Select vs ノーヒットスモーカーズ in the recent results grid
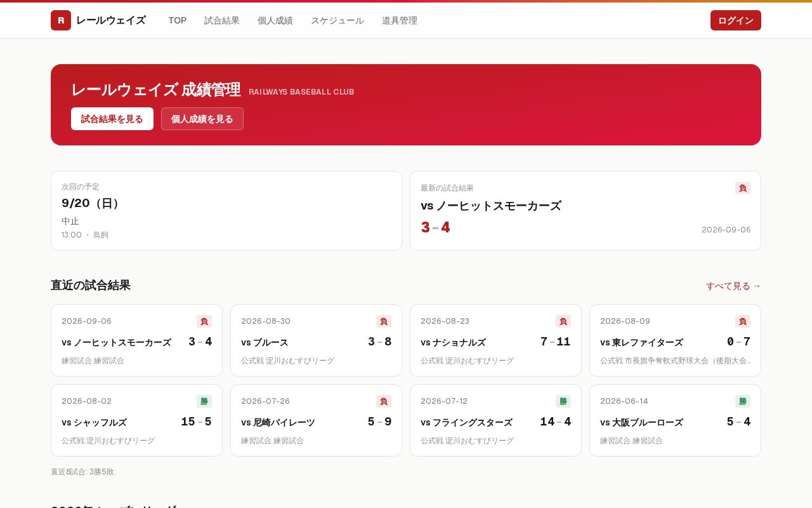 coord(116,342)
